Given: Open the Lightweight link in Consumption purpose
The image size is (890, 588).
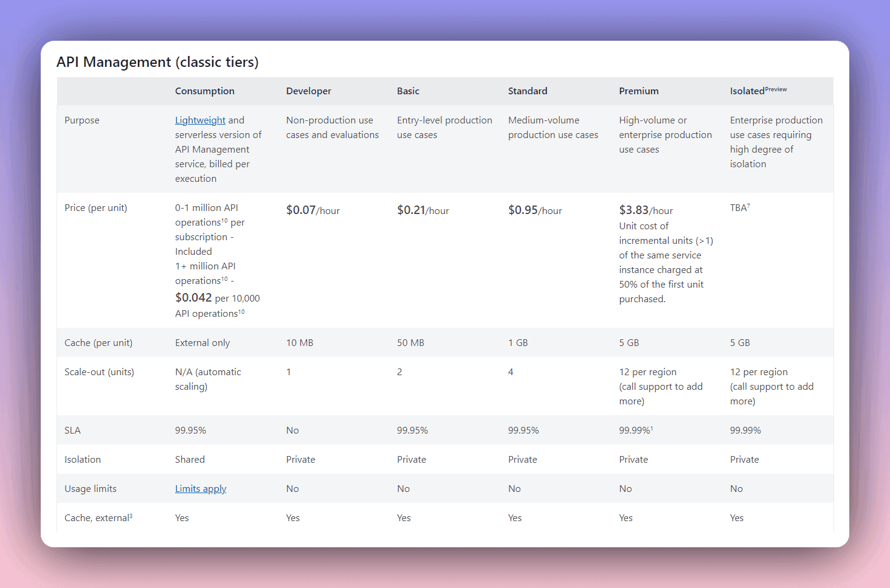Looking at the screenshot, I should [x=200, y=120].
